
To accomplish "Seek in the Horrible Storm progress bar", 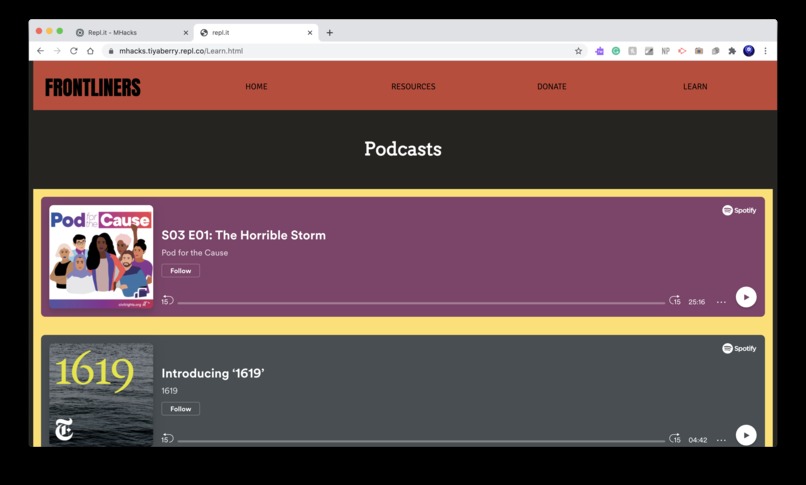I will (x=421, y=303).
